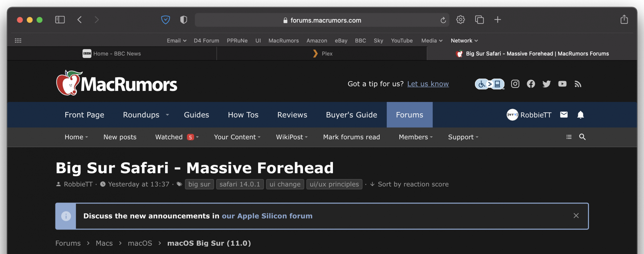The width and height of the screenshot is (644, 254).
Task: Expand the Media bookmarks folder
Action: tap(432, 41)
